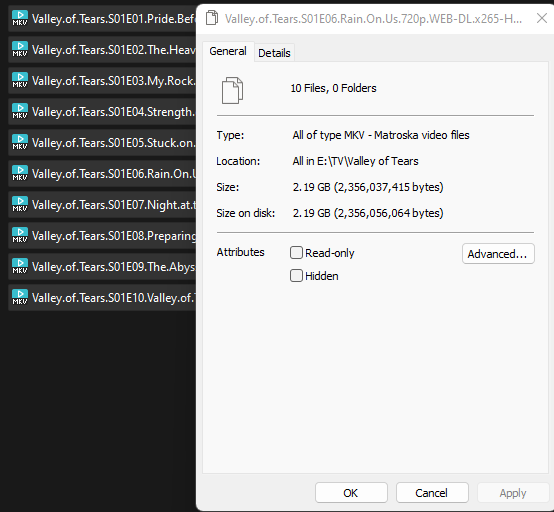Open the Advanced attributes dialog

coord(498,254)
